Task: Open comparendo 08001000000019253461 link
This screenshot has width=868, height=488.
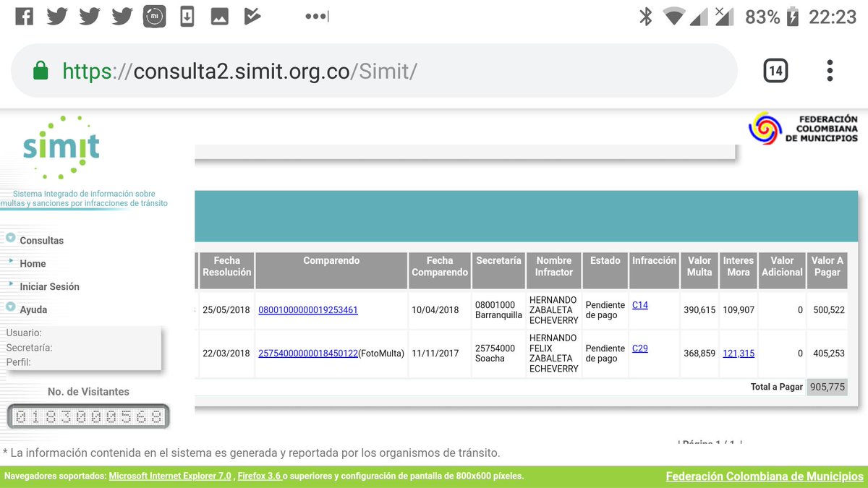Action: [x=307, y=310]
